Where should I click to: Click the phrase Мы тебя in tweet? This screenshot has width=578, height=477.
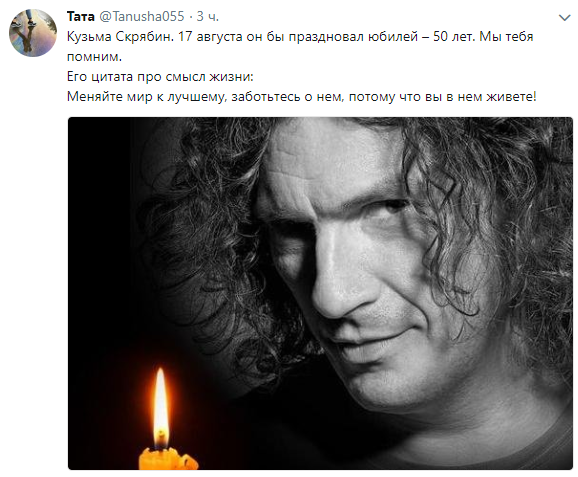[506, 36]
